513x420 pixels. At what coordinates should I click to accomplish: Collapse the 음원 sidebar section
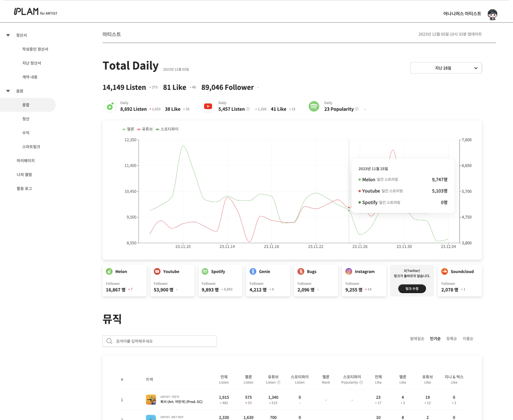8,91
